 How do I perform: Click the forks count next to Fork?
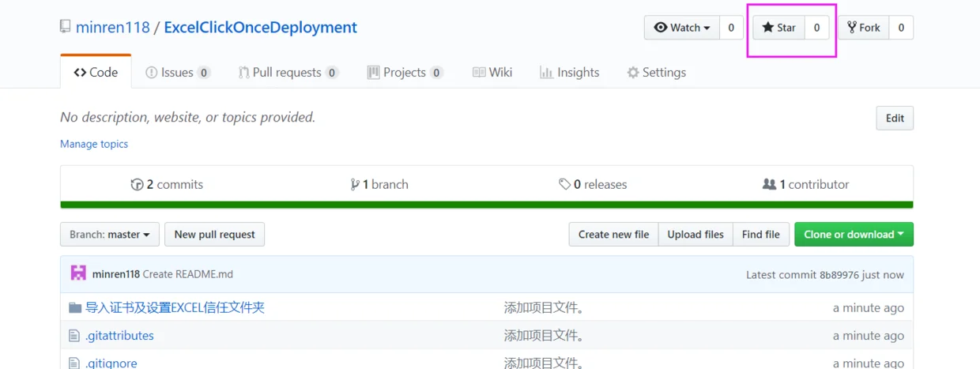click(901, 28)
